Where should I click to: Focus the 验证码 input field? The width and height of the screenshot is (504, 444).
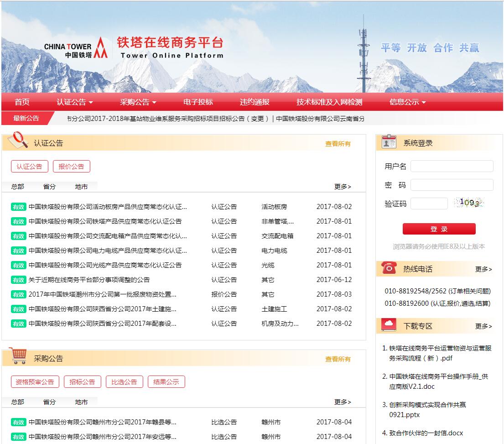click(429, 204)
